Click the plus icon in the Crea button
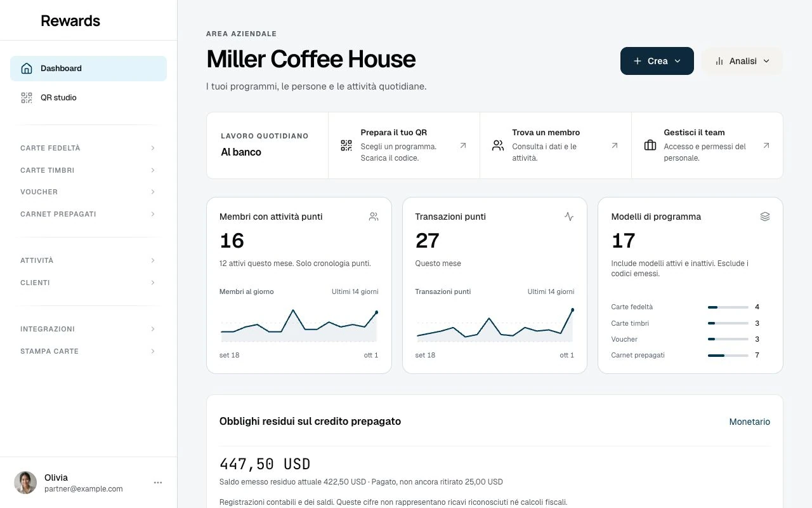This screenshot has width=812, height=508. click(638, 61)
